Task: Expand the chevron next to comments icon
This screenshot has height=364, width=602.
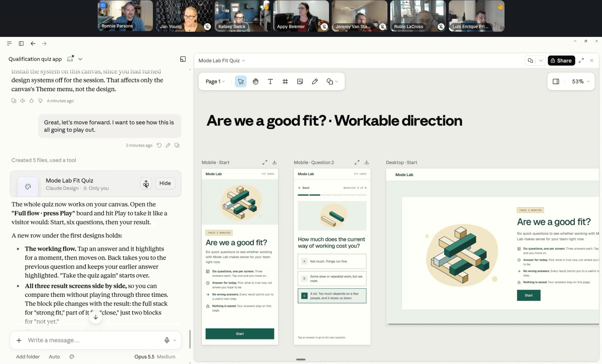Action: tap(541, 61)
